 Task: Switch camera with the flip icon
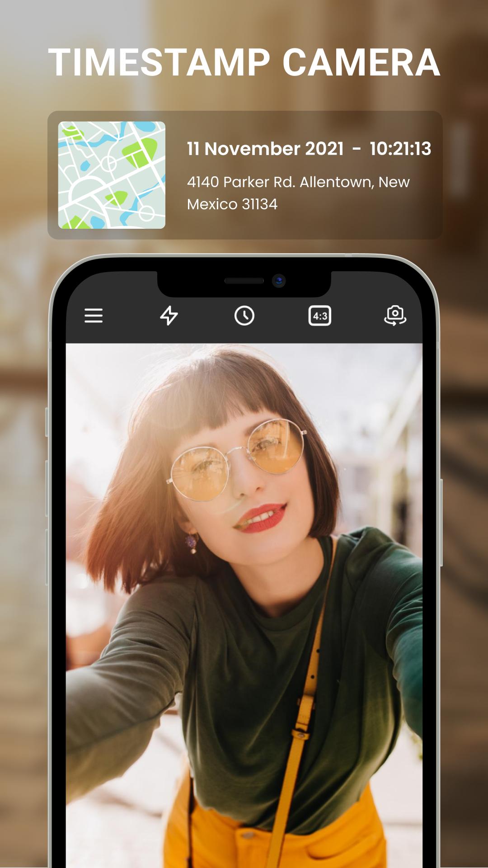tap(395, 316)
